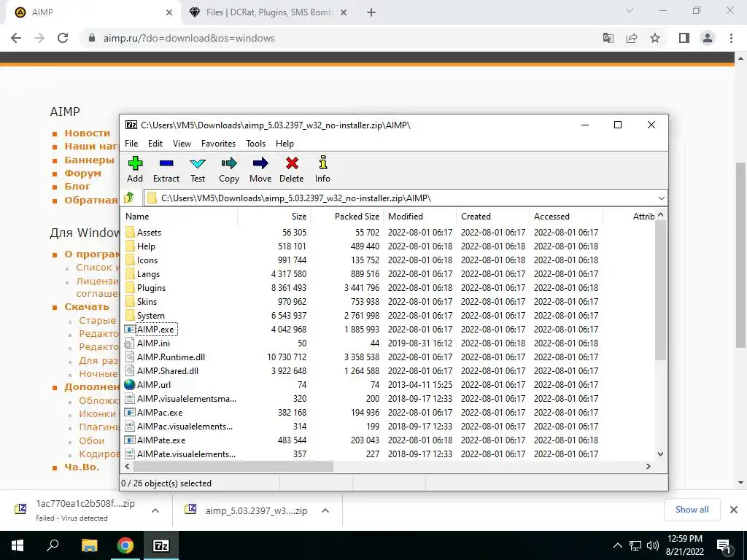
Task: Go up one folder level in 7-Zip
Action: tap(129, 198)
